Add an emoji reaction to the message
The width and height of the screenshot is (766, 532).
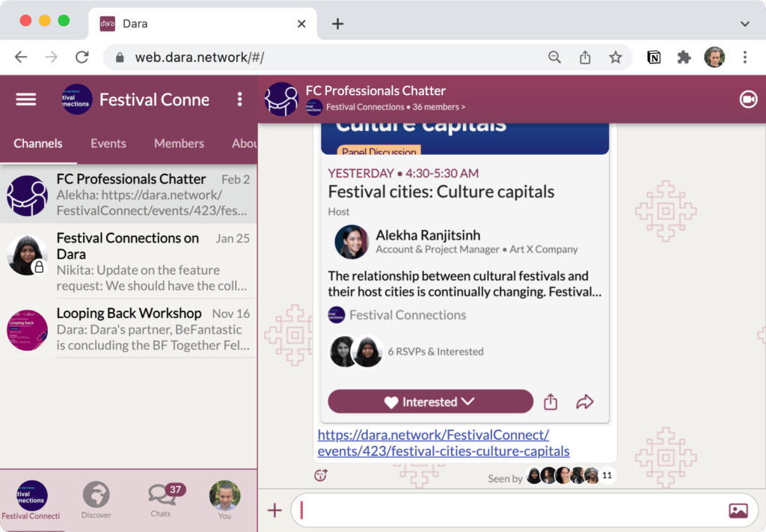[x=320, y=475]
